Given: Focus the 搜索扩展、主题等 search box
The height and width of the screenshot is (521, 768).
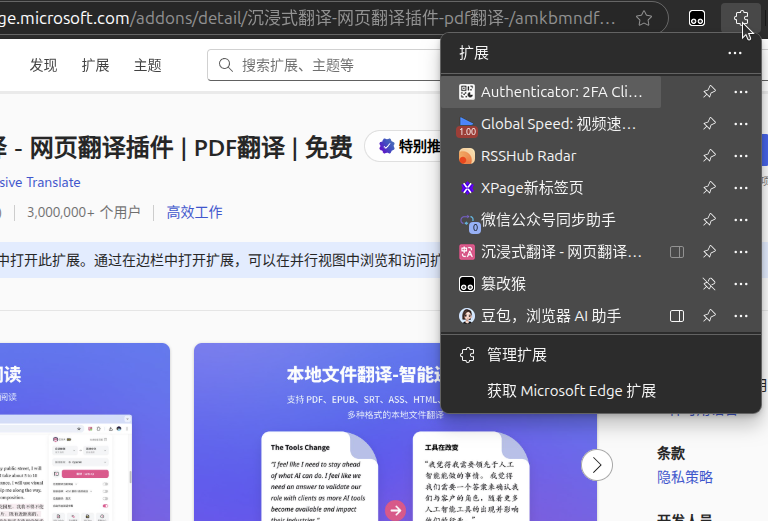Looking at the screenshot, I should (330, 65).
